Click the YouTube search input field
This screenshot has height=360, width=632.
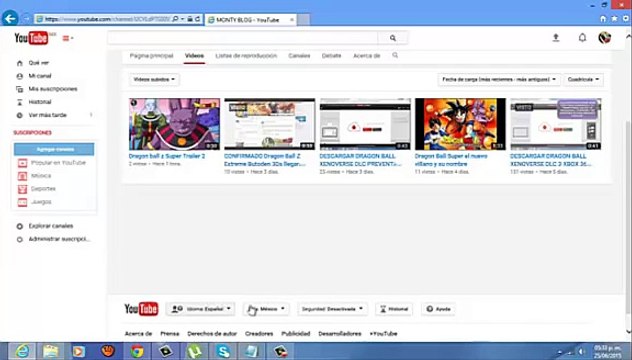click(x=243, y=38)
